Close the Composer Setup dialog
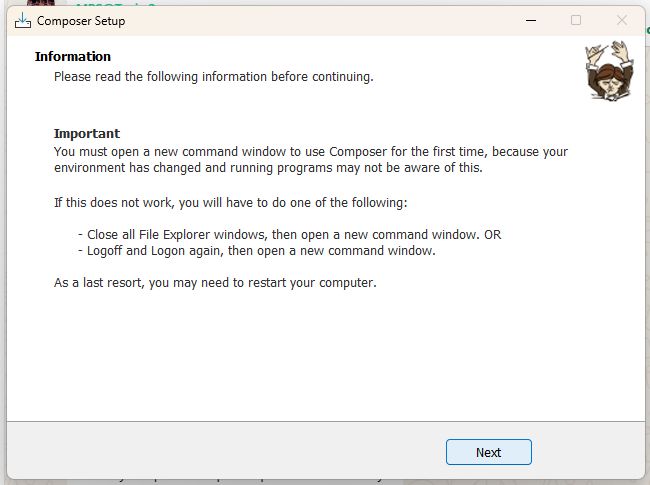The height and width of the screenshot is (485, 650). 622,20
